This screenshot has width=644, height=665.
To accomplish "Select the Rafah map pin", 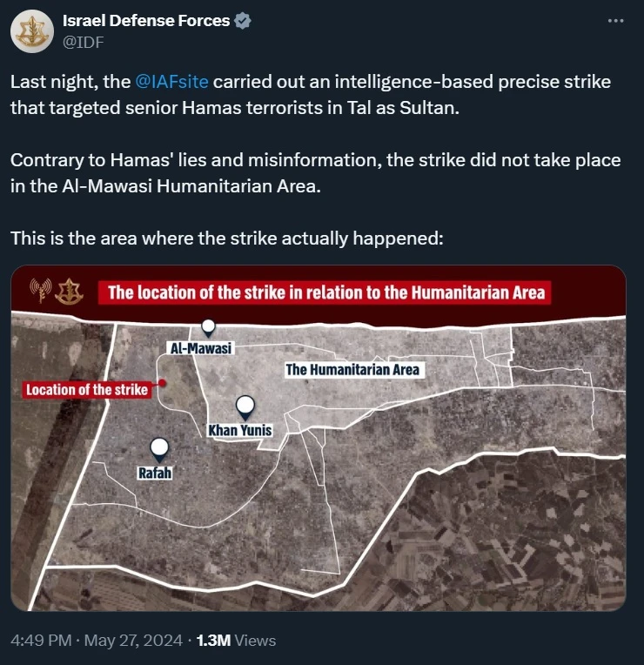I will (x=159, y=449).
